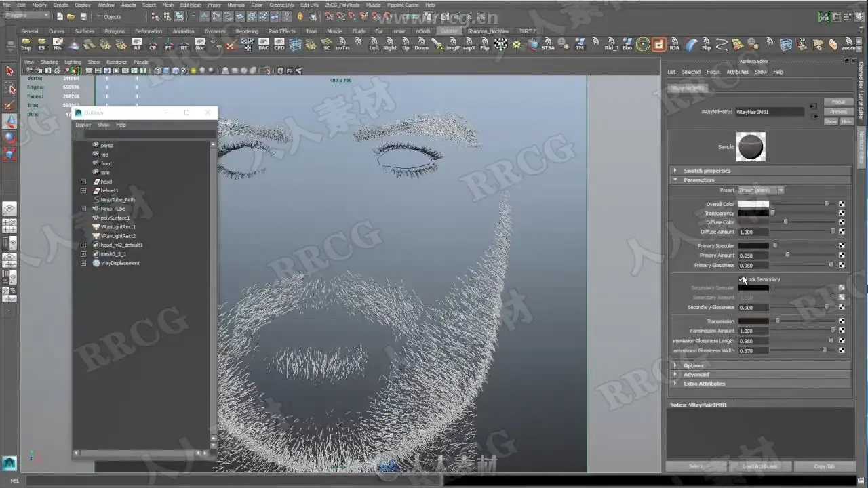The image size is (868, 488).
Task: Toggle the Lock Secondary checkbox
Action: tap(742, 279)
